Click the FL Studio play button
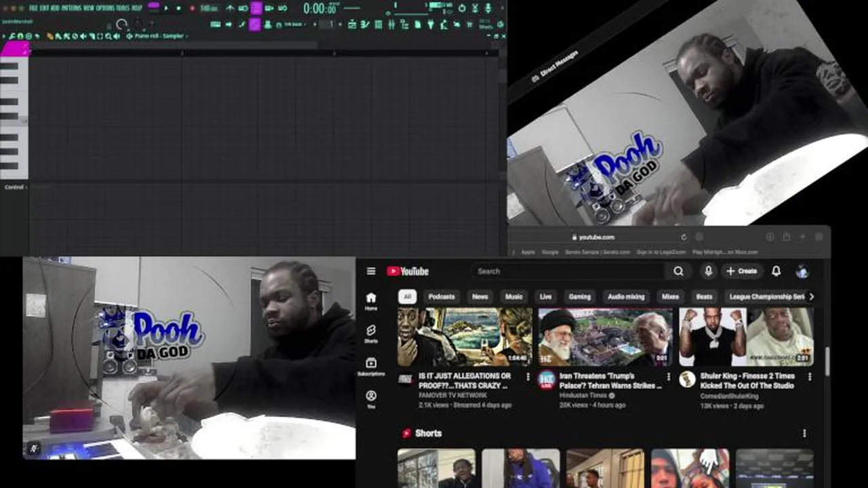 (166, 8)
